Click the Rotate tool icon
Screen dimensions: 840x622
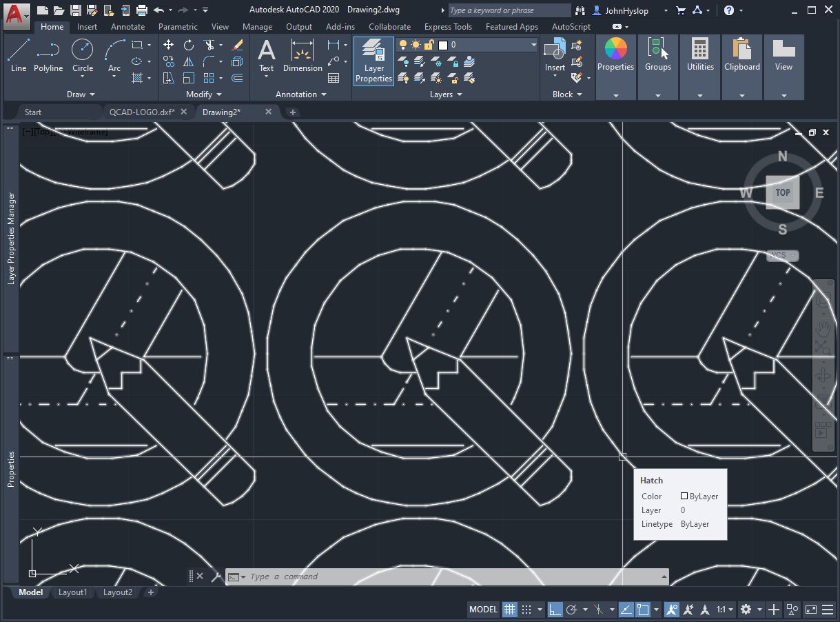(x=189, y=45)
